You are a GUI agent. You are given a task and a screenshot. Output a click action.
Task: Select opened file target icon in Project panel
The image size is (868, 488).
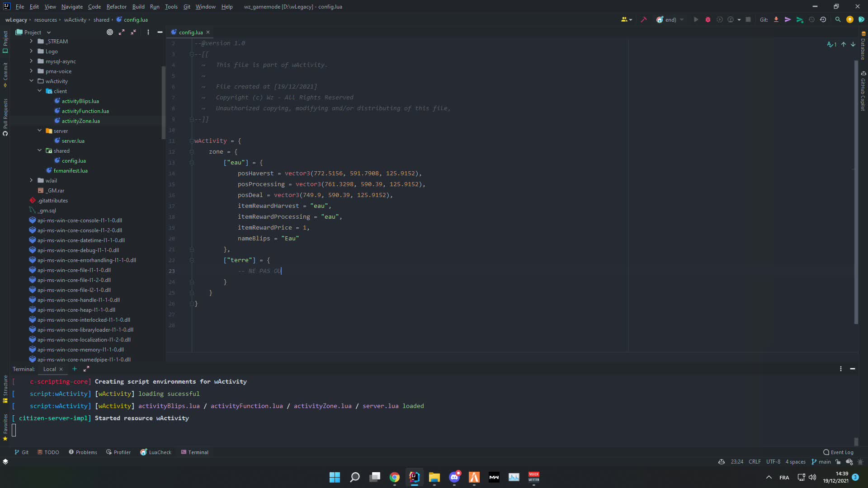tap(110, 32)
